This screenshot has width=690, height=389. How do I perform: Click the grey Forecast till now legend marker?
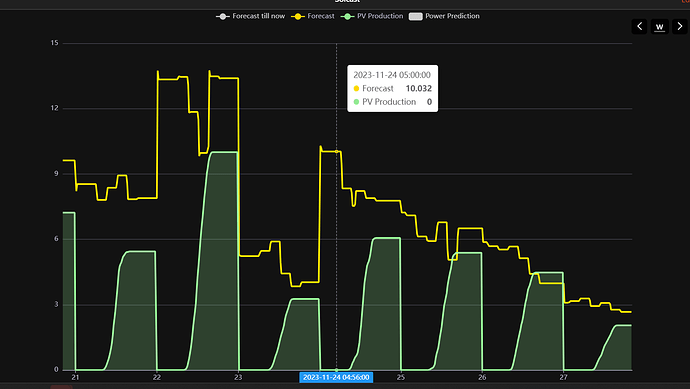(223, 17)
